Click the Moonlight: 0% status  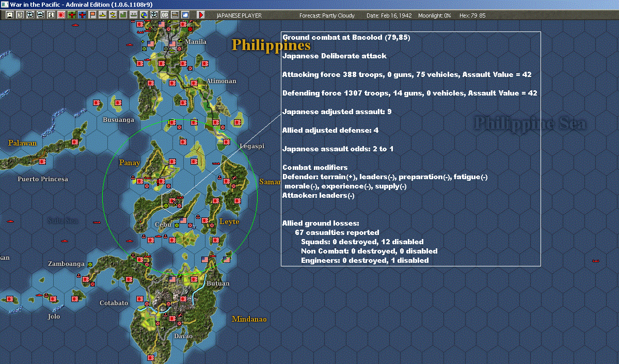click(x=434, y=15)
